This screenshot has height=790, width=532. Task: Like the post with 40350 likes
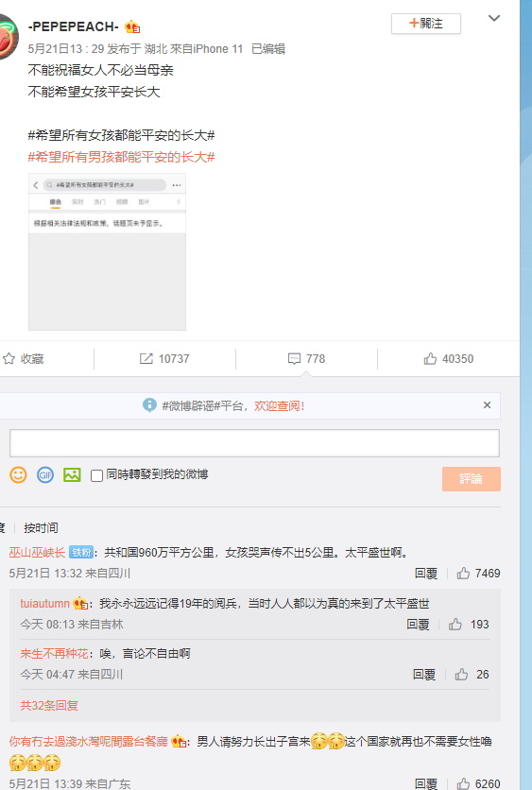point(448,359)
